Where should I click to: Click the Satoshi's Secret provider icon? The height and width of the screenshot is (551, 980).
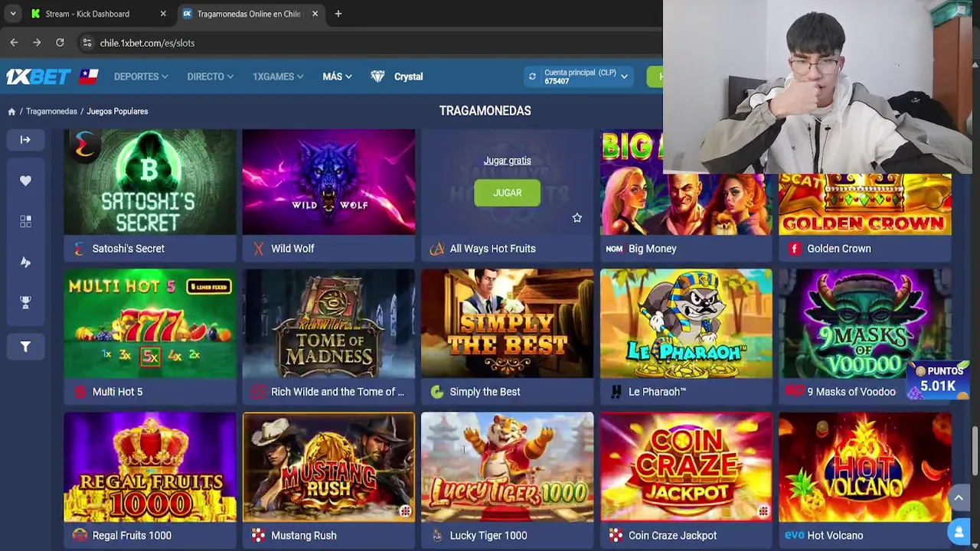(79, 249)
